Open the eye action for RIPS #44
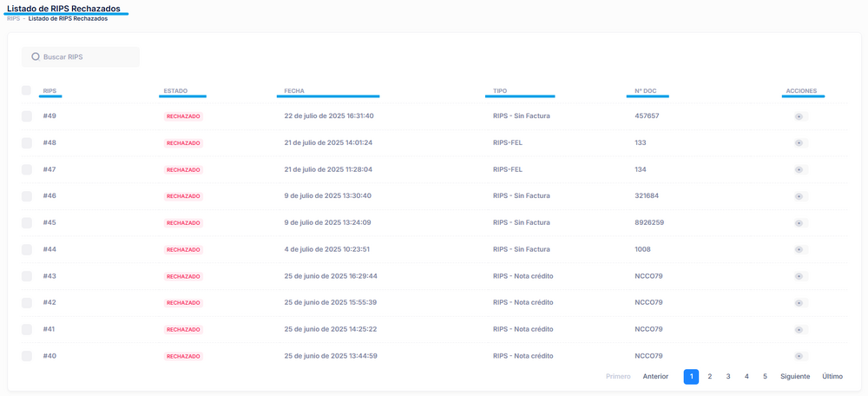Viewport: 868px width, 396px height. (x=799, y=250)
